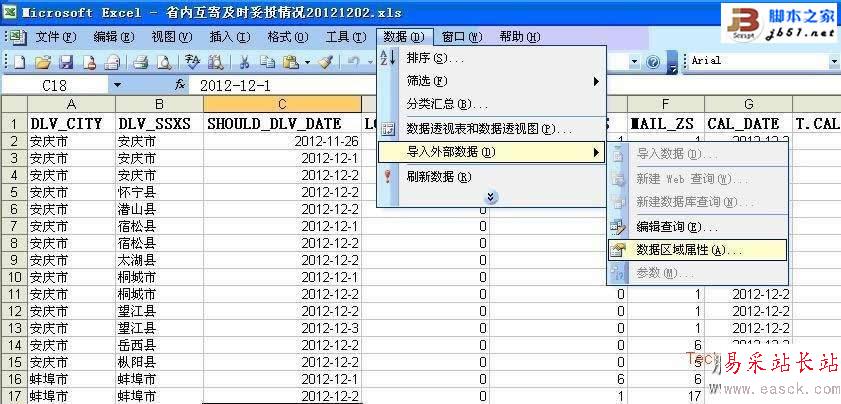This screenshot has width=841, height=404.
Task: Open the 文件 menu
Action: tap(56, 37)
